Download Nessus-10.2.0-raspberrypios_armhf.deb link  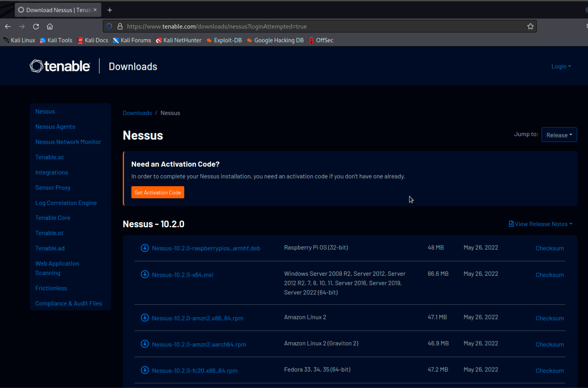click(206, 248)
